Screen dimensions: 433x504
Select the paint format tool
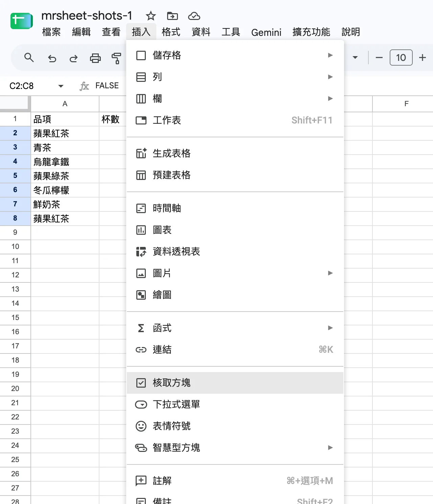point(116,58)
